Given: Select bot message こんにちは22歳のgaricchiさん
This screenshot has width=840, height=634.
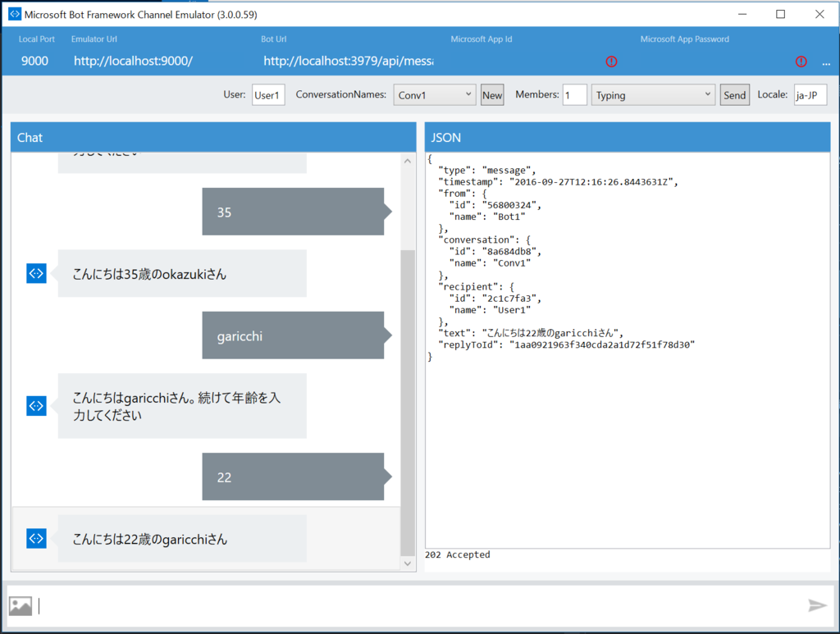Looking at the screenshot, I should pyautogui.click(x=182, y=538).
